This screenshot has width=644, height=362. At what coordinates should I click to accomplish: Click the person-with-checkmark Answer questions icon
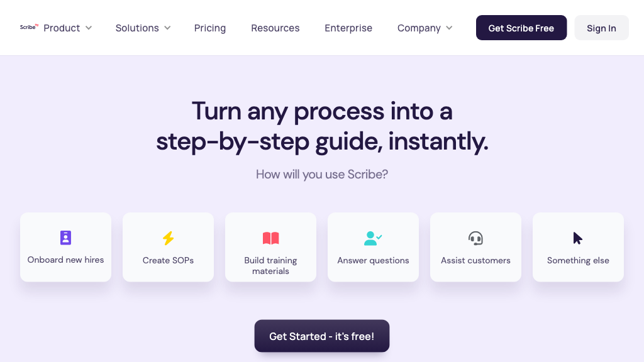[373, 238]
